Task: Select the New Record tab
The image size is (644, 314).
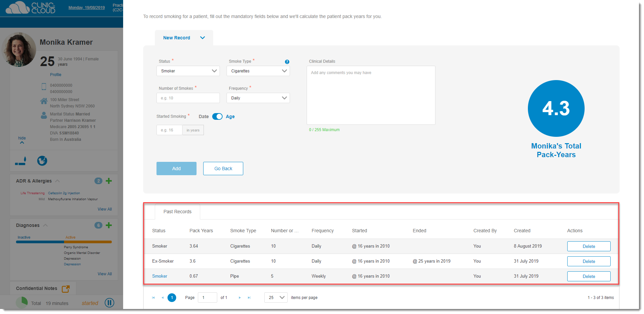Action: (184, 38)
